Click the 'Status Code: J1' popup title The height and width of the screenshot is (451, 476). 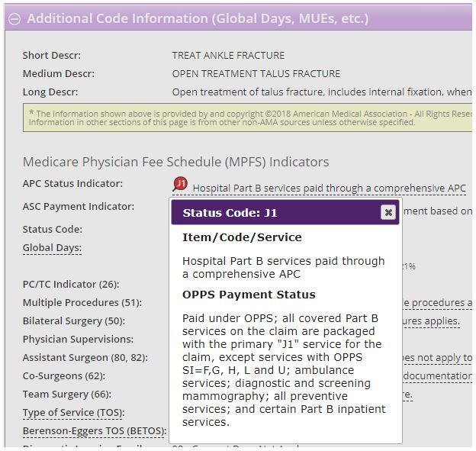coord(230,213)
